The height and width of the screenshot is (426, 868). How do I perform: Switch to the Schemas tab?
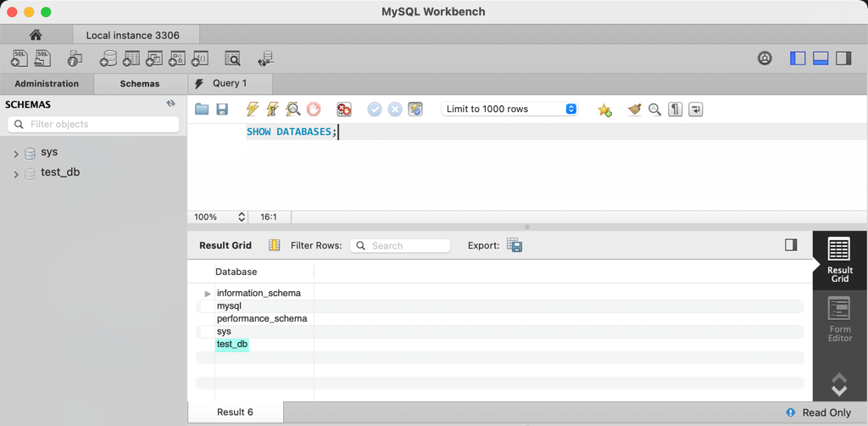point(140,84)
